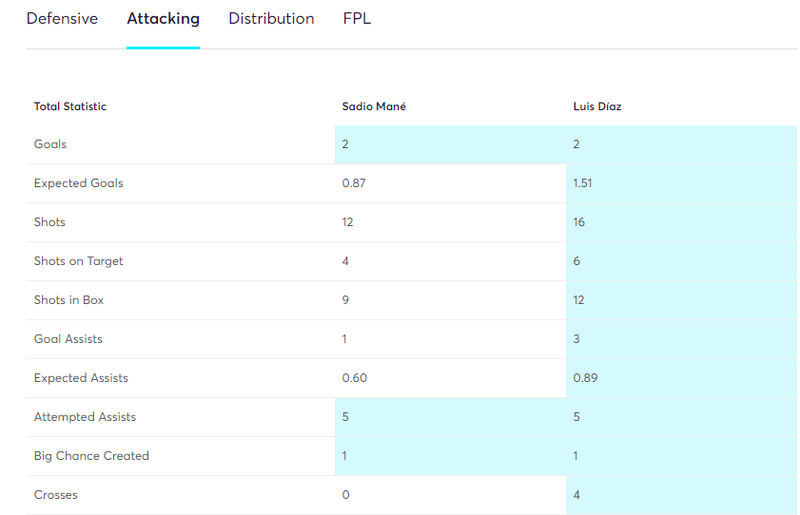800x515 pixels.
Task: Select the Shots on Target label
Action: coord(79,261)
